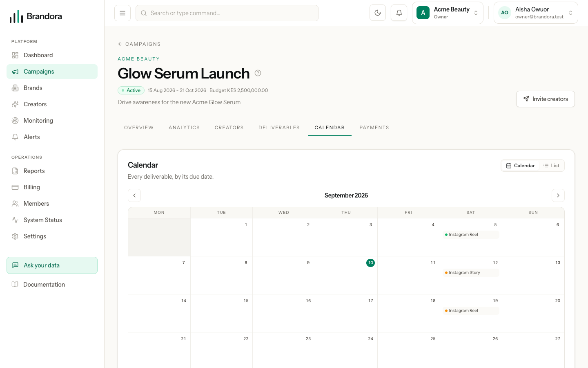
Task: Open the Analytics tab
Action: (184, 128)
